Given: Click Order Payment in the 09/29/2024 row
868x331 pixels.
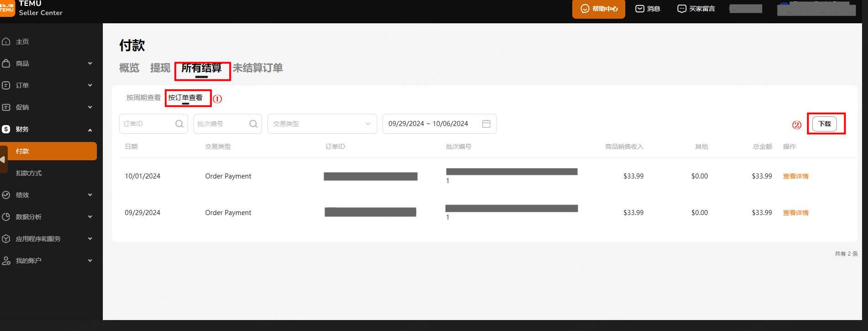Looking at the screenshot, I should click(228, 213).
